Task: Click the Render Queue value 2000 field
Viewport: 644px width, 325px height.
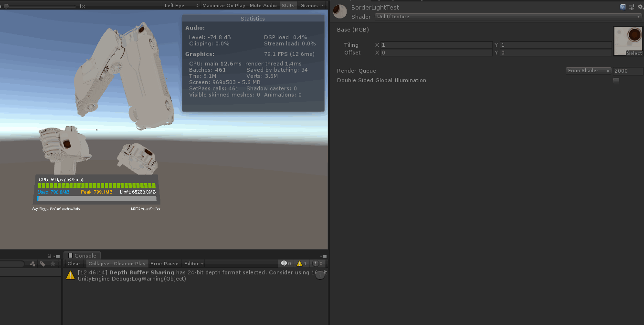Action: tap(628, 71)
